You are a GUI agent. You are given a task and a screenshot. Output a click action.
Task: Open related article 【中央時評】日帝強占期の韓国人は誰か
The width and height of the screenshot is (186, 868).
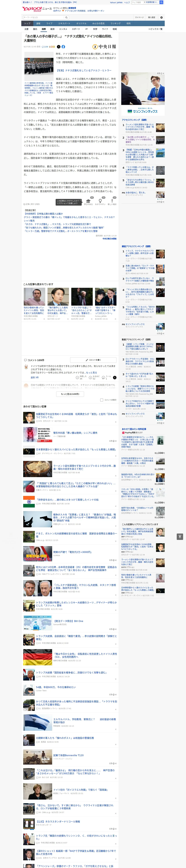[x=44, y=214]
